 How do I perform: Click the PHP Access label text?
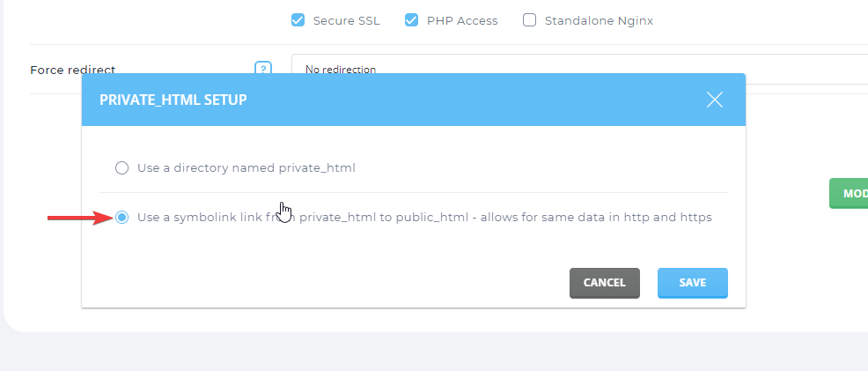462,21
